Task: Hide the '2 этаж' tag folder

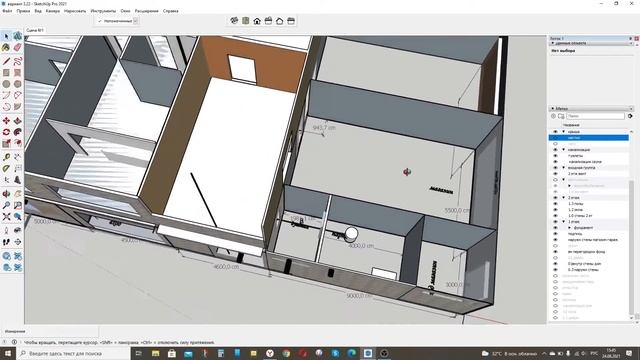Action: [555, 198]
